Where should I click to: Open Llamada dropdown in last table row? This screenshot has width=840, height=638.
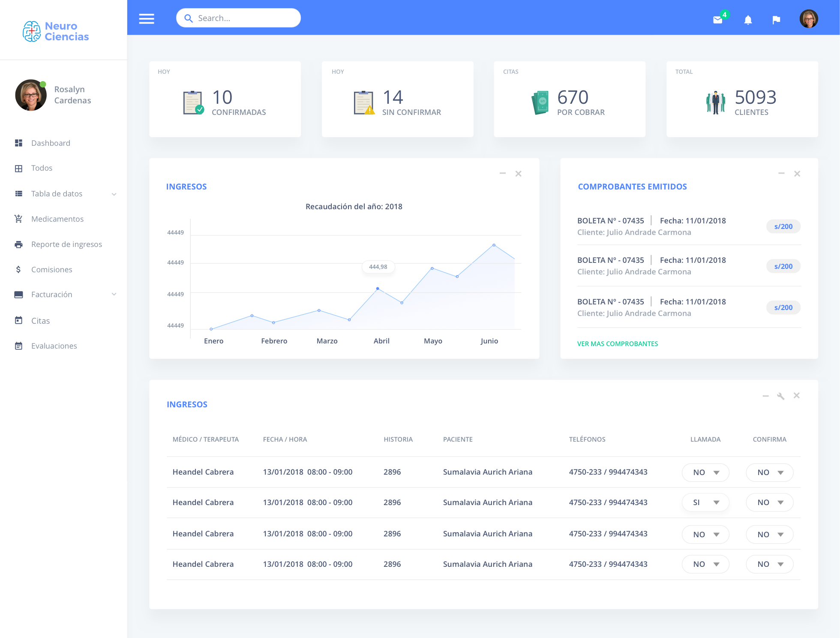[x=705, y=564]
